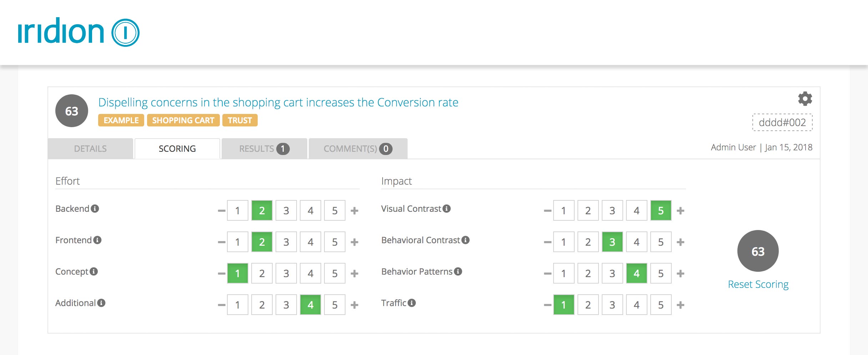Show info for Traffic
The width and height of the screenshot is (868, 355).
412,303
